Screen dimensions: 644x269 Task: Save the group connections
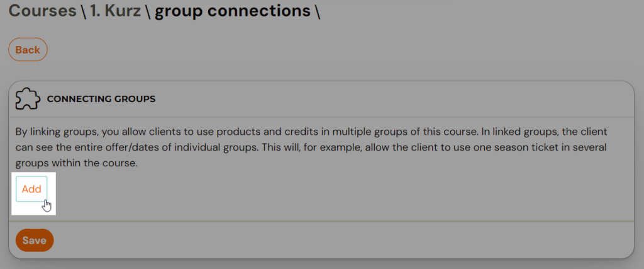pos(35,240)
